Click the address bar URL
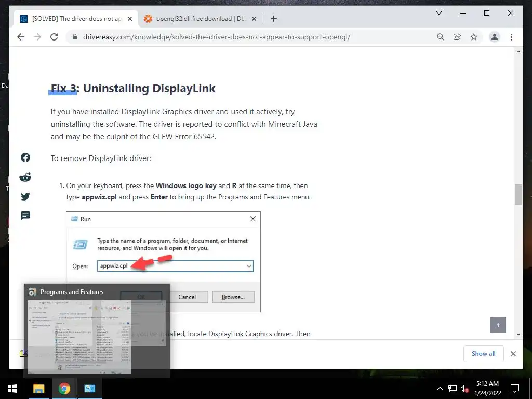This screenshot has height=399, width=532. pyautogui.click(x=217, y=37)
